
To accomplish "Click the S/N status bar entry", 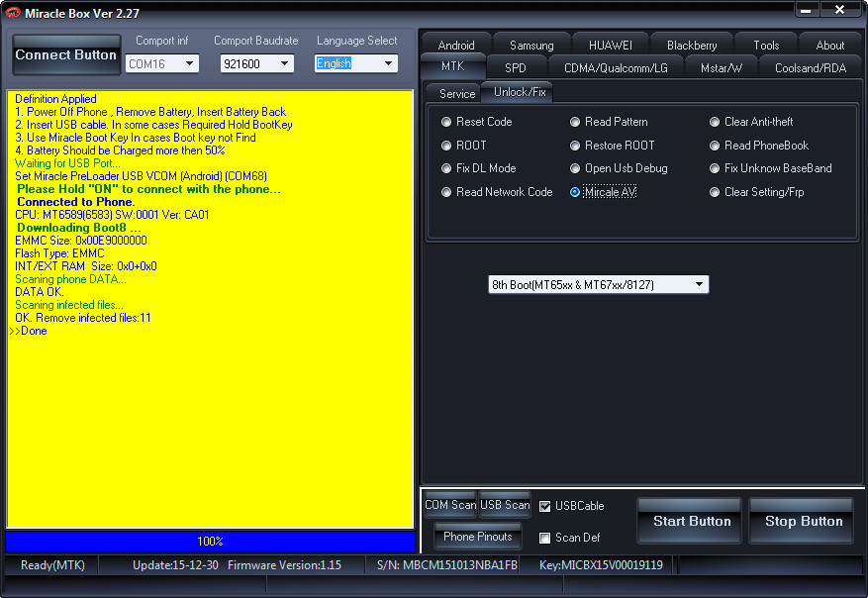I will (446, 564).
